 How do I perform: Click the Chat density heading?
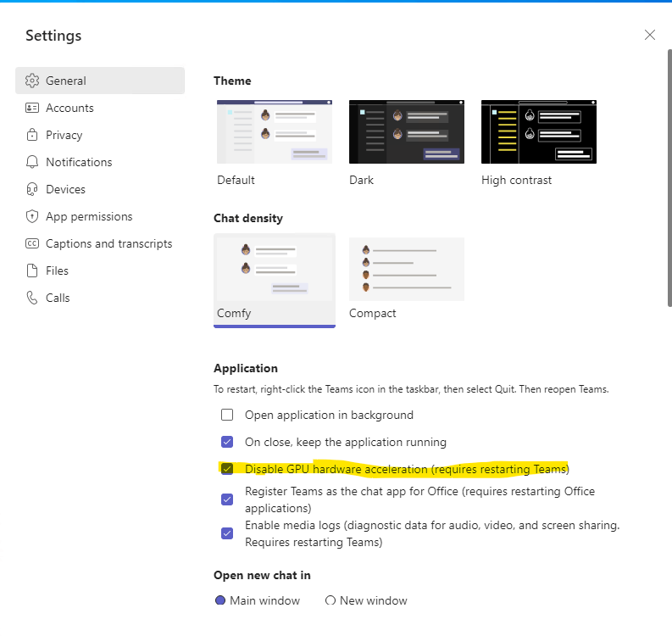tap(248, 218)
